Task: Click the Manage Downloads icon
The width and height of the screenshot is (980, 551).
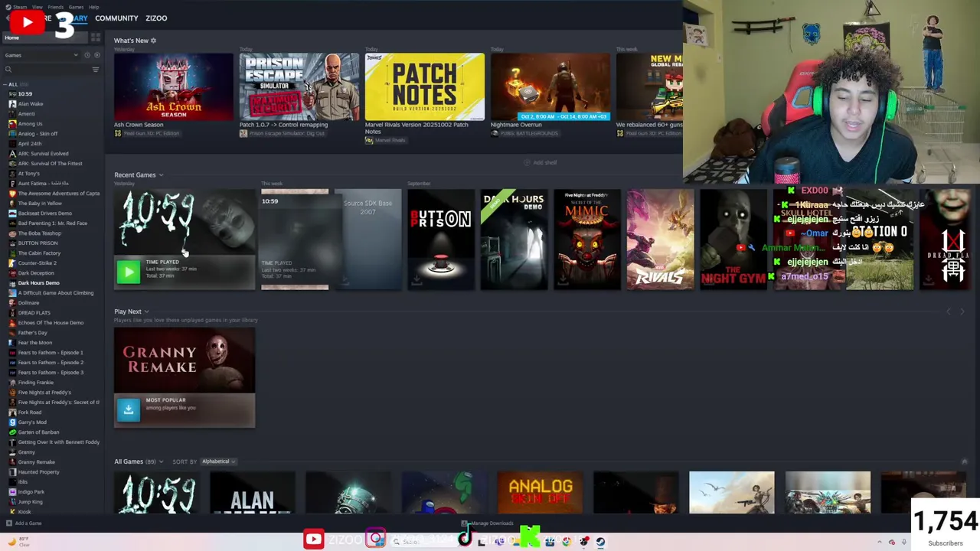Action: (465, 523)
